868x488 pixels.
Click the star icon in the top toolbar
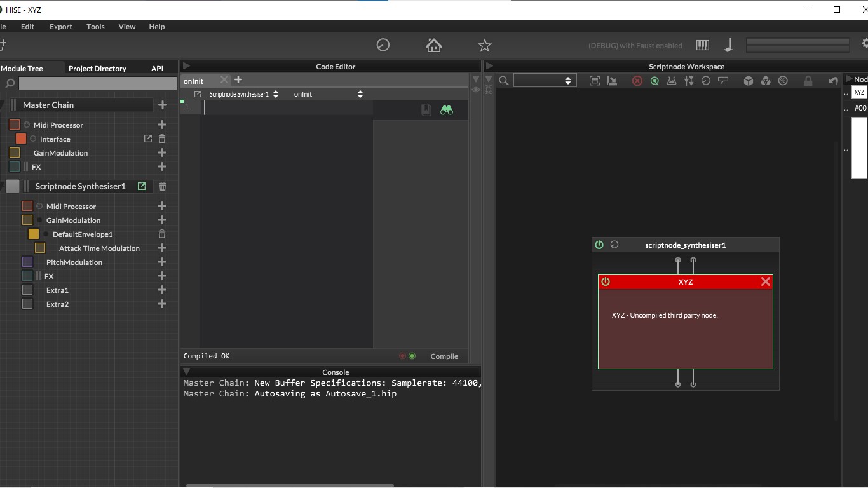[x=484, y=45]
